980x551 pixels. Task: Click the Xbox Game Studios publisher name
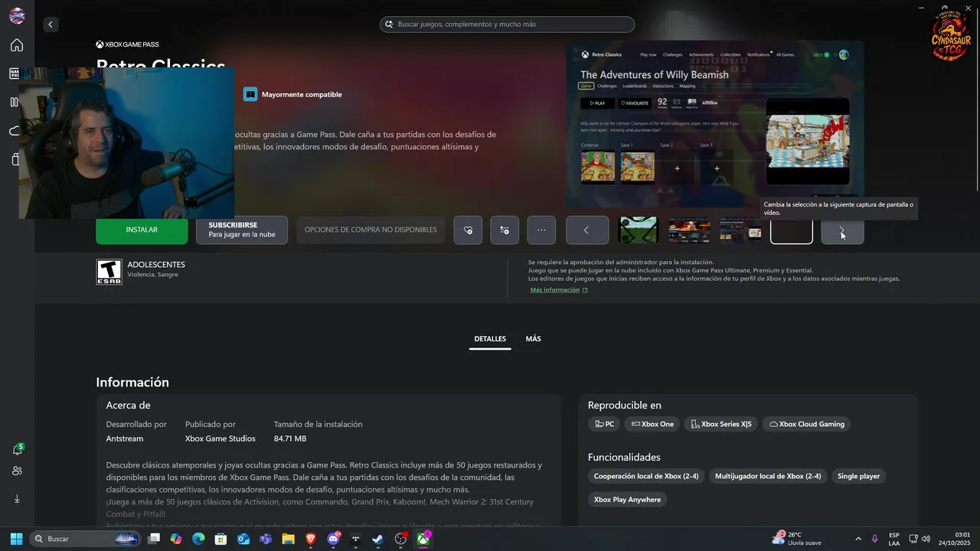pos(220,439)
